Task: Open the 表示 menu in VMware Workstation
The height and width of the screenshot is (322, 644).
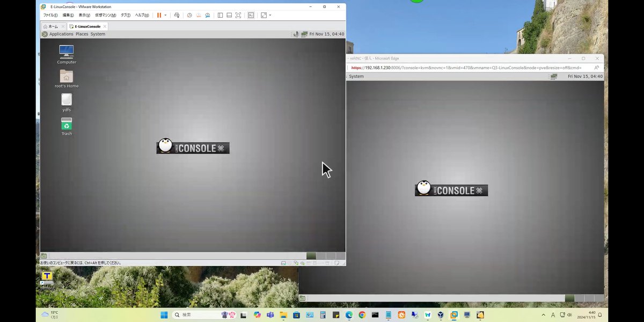Action: click(84, 15)
